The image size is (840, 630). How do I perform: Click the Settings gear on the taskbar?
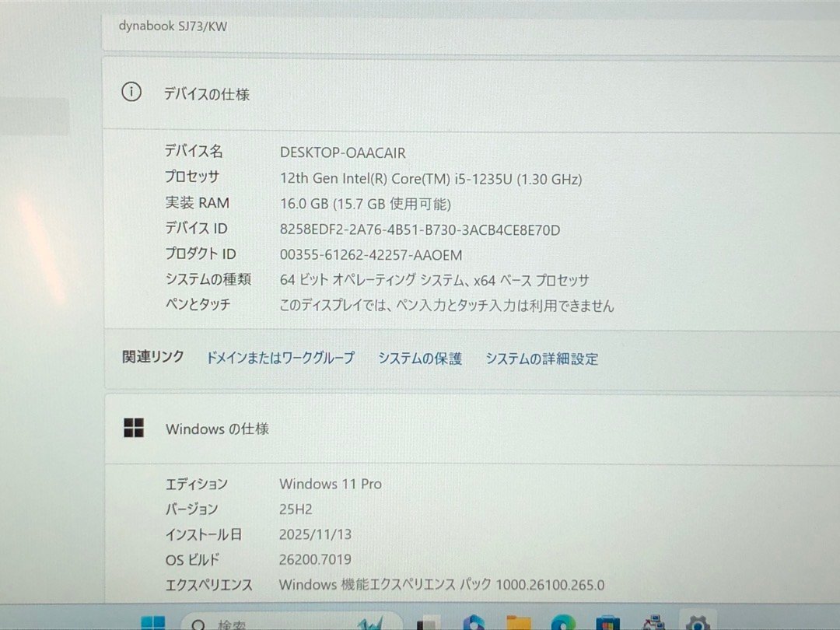(x=698, y=622)
